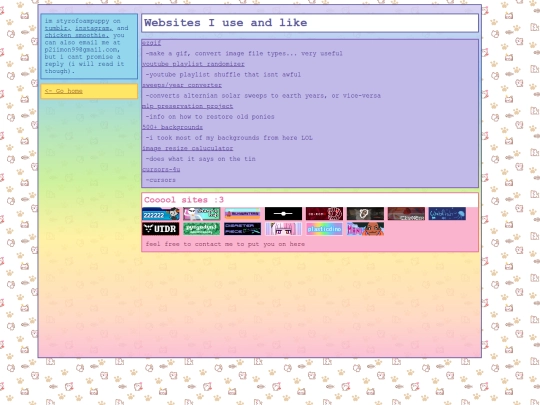Image resolution: width=540 pixels, height=405 pixels.
Task: Open the image resize calculator link
Action: click(188, 148)
